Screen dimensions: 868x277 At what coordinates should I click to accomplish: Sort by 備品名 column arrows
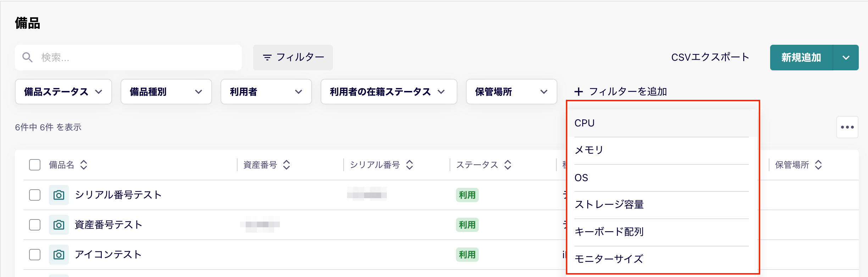(84, 165)
